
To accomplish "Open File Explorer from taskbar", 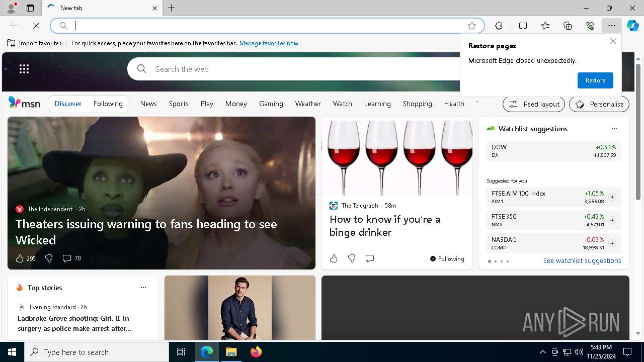I will 231,352.
